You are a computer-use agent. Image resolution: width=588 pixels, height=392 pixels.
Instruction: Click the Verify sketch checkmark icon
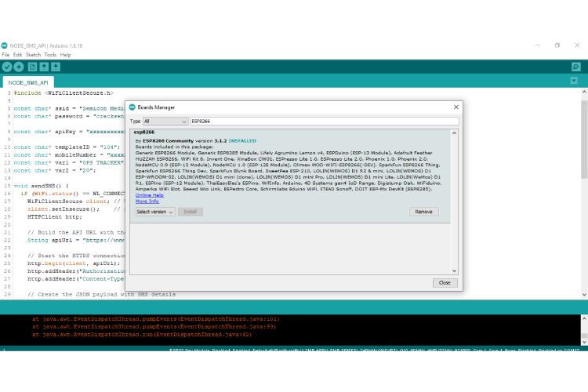click(7, 67)
